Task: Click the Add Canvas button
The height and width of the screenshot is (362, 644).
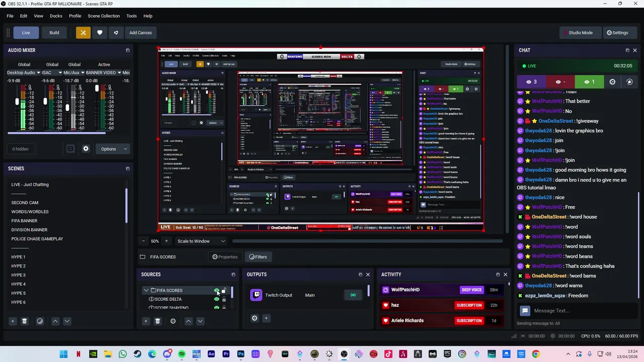Action: tap(140, 33)
